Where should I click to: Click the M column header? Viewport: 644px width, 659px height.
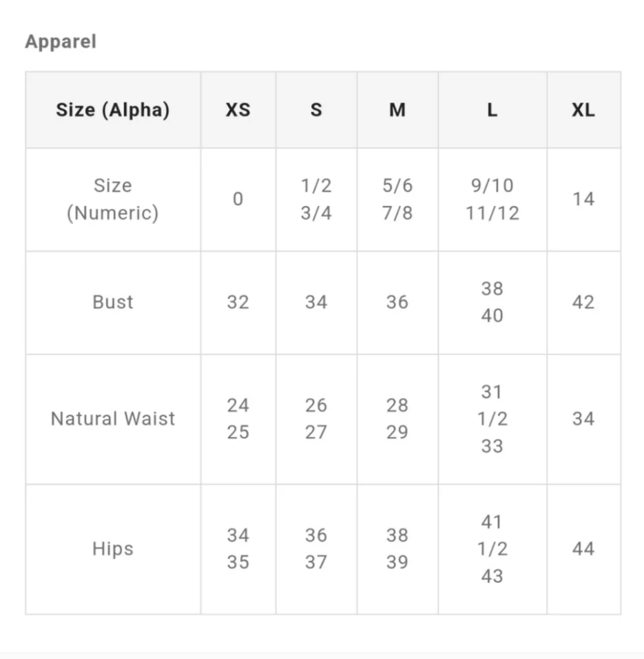397,109
